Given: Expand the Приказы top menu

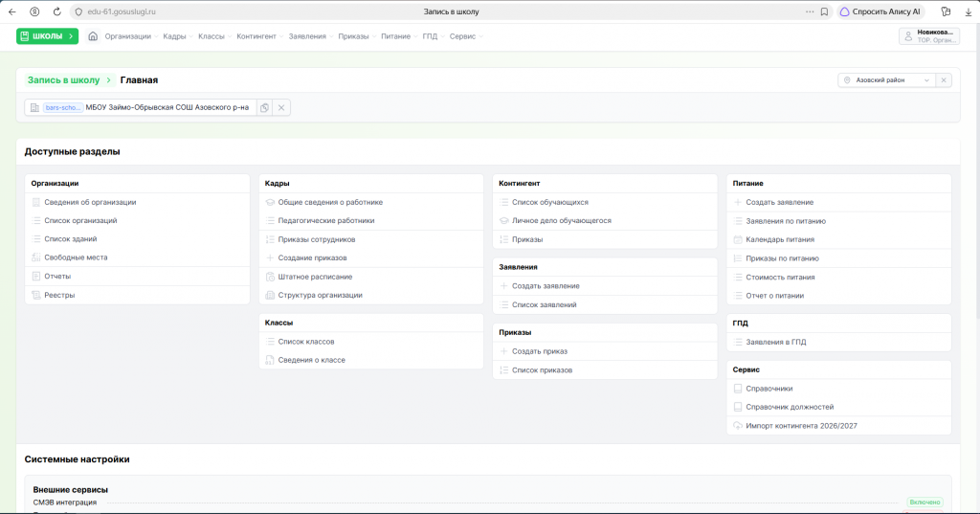Looking at the screenshot, I should click(x=356, y=36).
